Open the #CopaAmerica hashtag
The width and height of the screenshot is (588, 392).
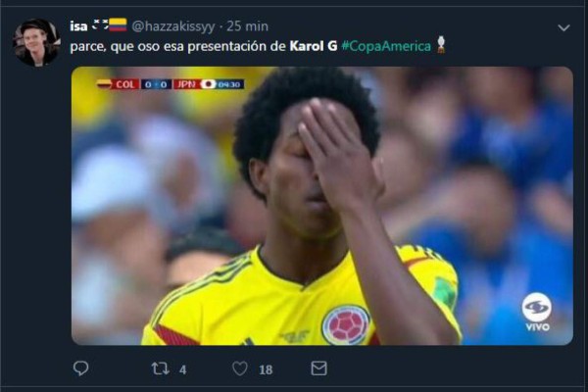point(386,46)
